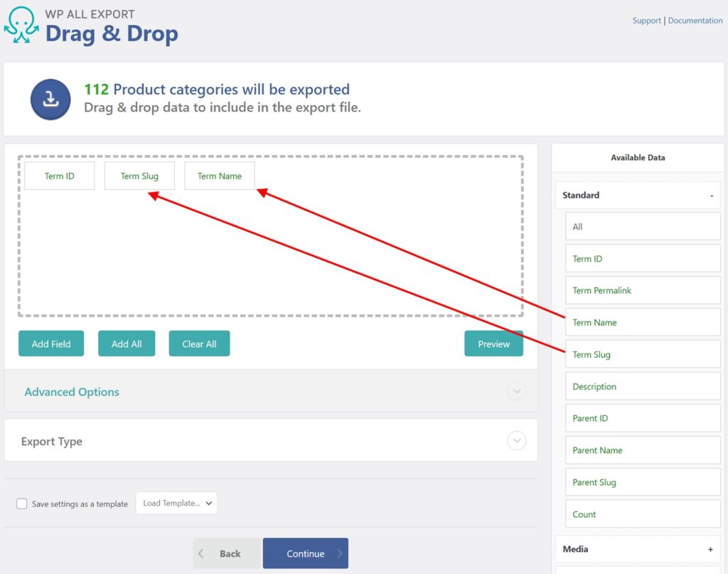Viewport: 728px width, 574px height.
Task: Select Term Permalink from Available Data
Action: (x=642, y=290)
